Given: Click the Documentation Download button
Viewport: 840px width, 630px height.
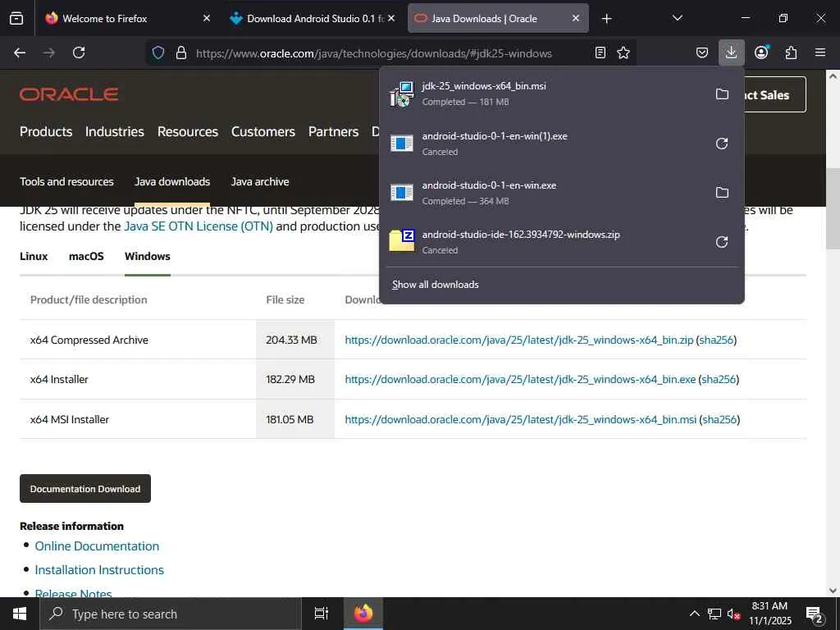Looking at the screenshot, I should pos(85,489).
